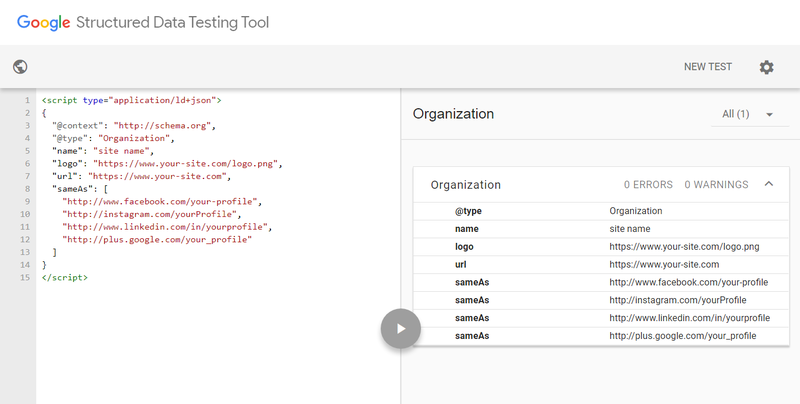The height and width of the screenshot is (404, 800).
Task: Click the name row showing site name
Action: 601,229
